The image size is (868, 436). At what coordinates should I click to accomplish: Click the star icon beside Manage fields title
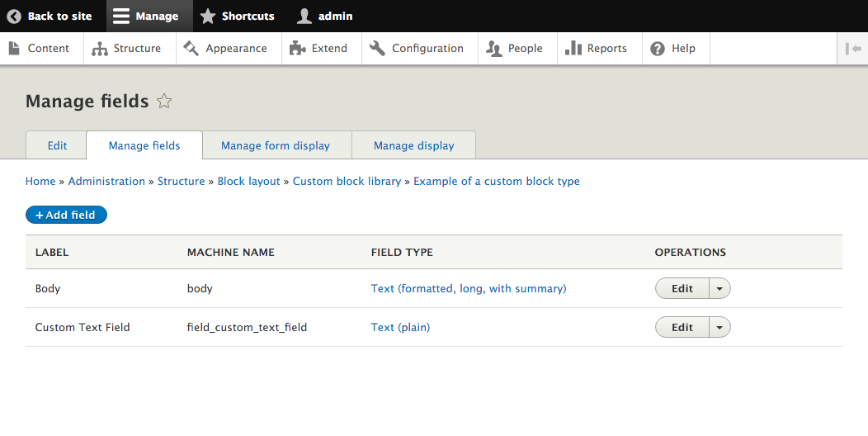[x=164, y=102]
